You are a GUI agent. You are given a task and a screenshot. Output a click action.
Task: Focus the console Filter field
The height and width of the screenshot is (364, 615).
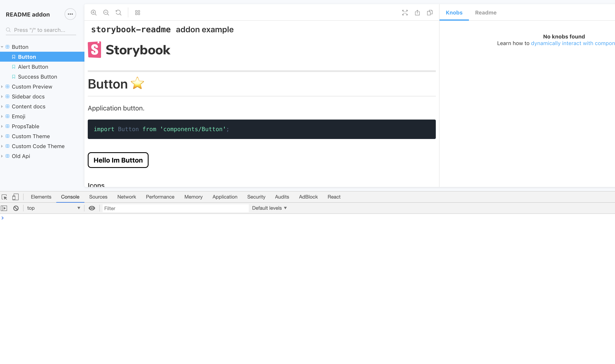click(x=175, y=208)
